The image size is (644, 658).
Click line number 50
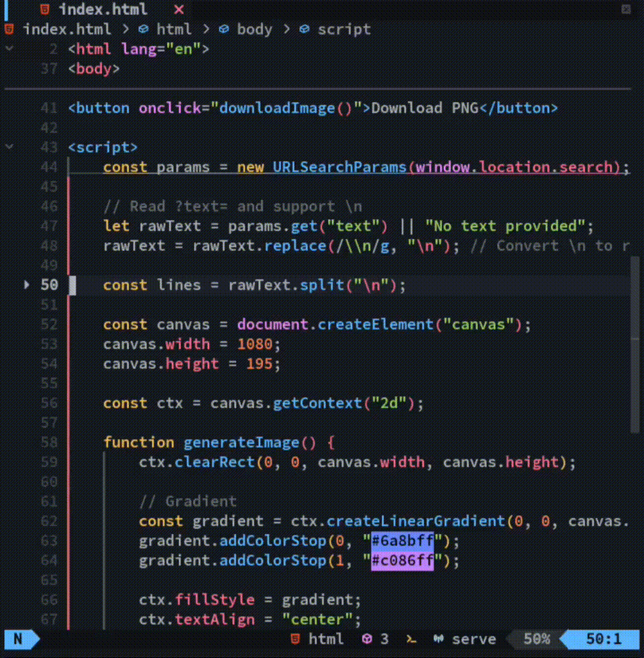(49, 285)
